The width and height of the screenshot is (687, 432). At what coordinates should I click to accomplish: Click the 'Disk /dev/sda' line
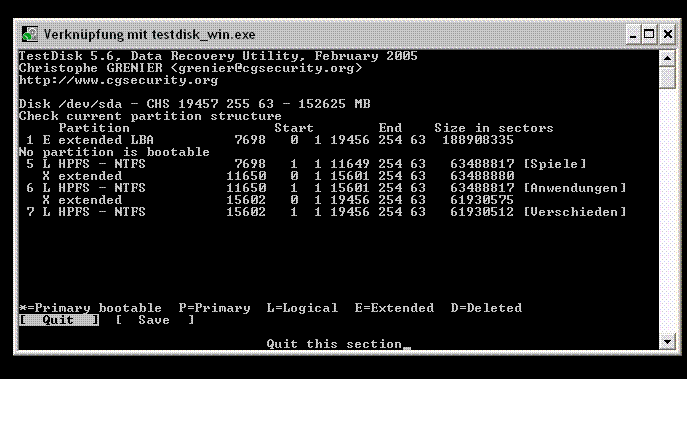(195, 104)
